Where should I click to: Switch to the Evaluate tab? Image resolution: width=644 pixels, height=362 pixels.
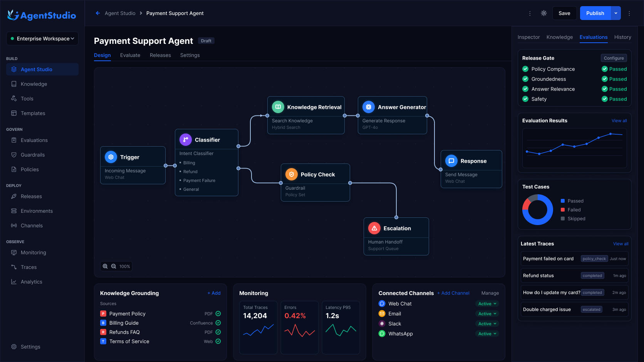(x=130, y=55)
